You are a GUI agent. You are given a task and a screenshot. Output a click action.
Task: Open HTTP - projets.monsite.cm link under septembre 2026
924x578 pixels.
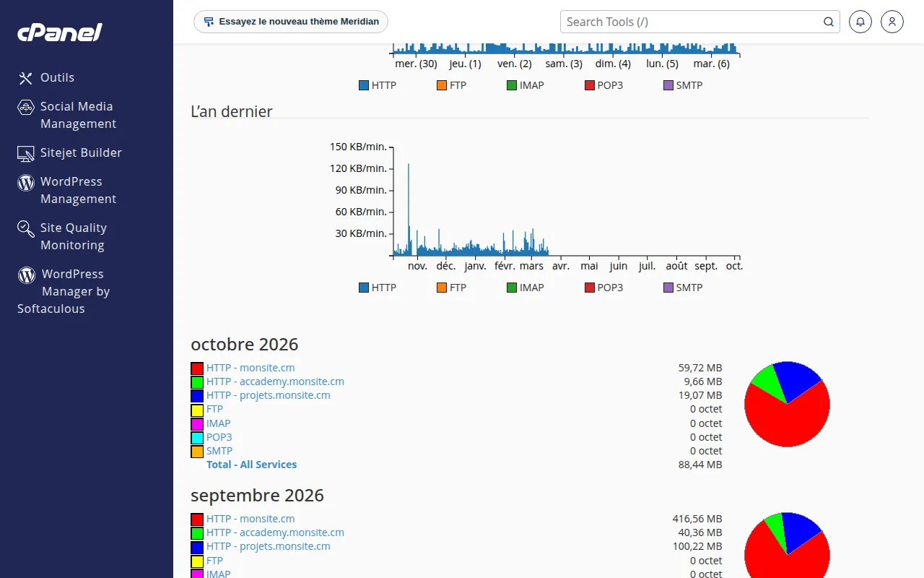point(269,546)
